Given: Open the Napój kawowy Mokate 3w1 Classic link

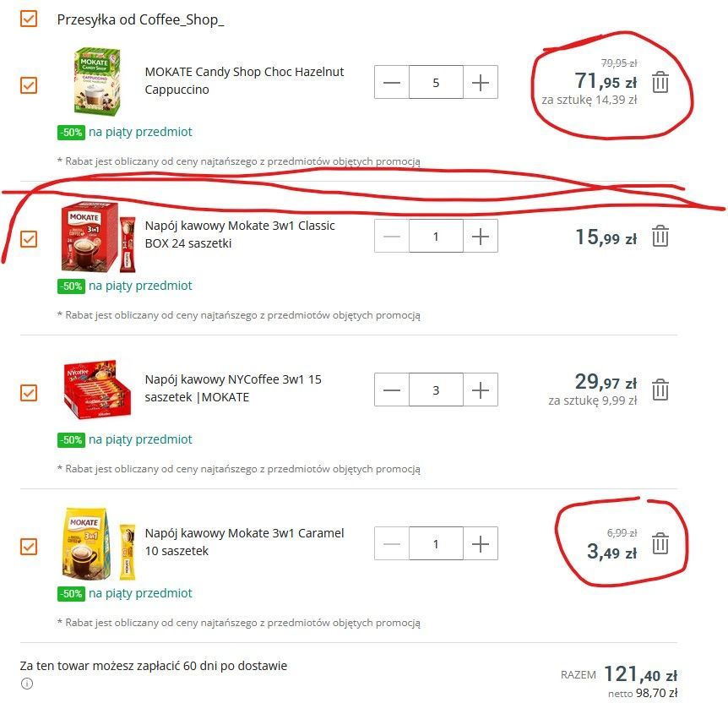Looking at the screenshot, I should (x=240, y=235).
